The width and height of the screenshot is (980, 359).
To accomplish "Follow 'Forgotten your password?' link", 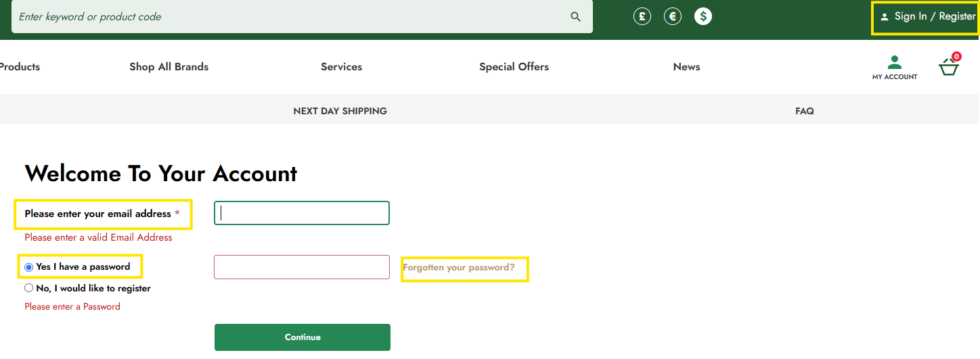I will tap(459, 268).
